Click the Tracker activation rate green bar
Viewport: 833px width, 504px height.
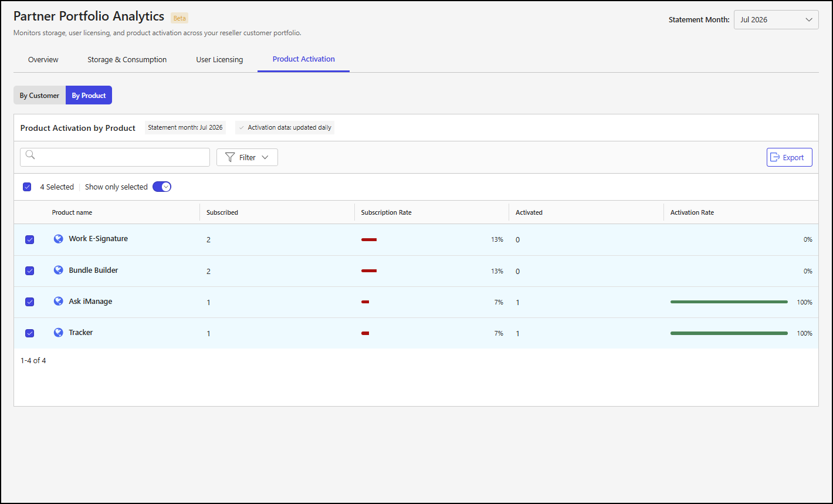729,333
